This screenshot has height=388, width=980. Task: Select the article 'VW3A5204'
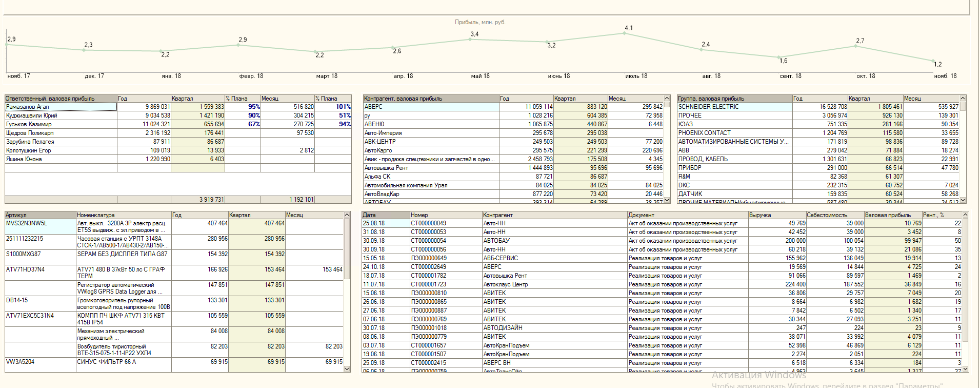point(41,365)
